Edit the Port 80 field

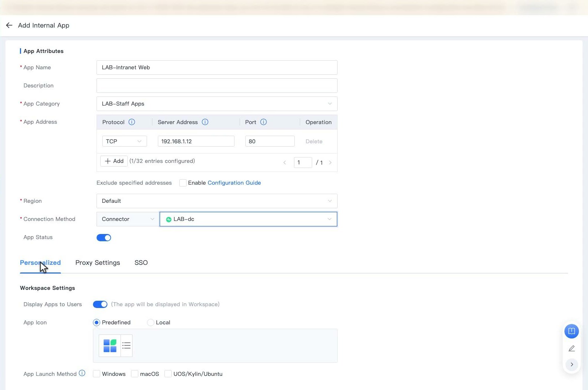pos(270,141)
